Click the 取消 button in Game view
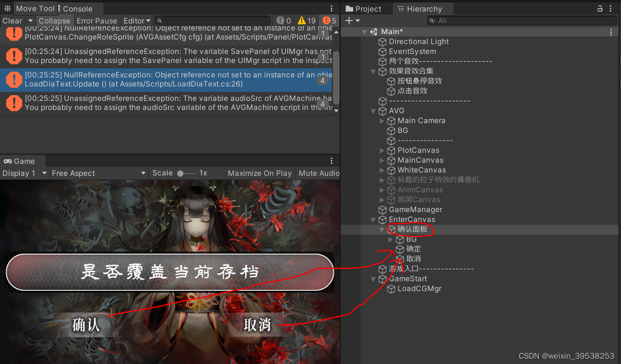This screenshot has width=621, height=364. 257,324
